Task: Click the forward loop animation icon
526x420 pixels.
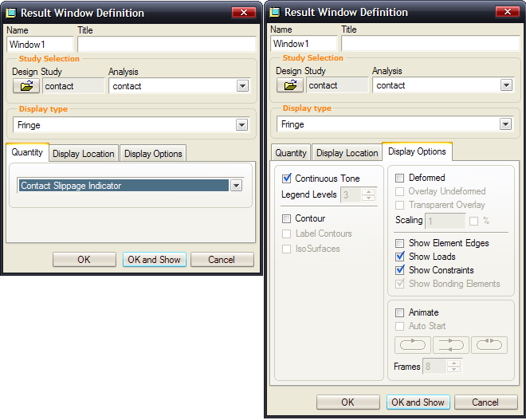Action: point(413,345)
